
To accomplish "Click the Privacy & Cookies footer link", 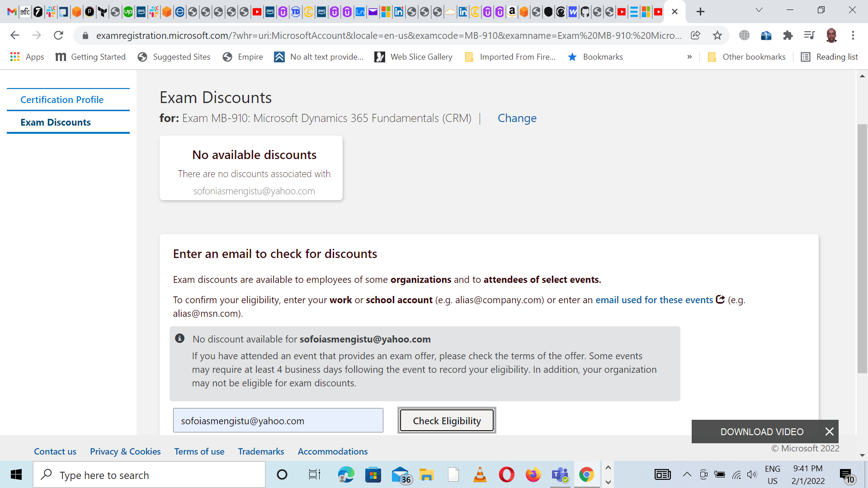I will (x=125, y=452).
